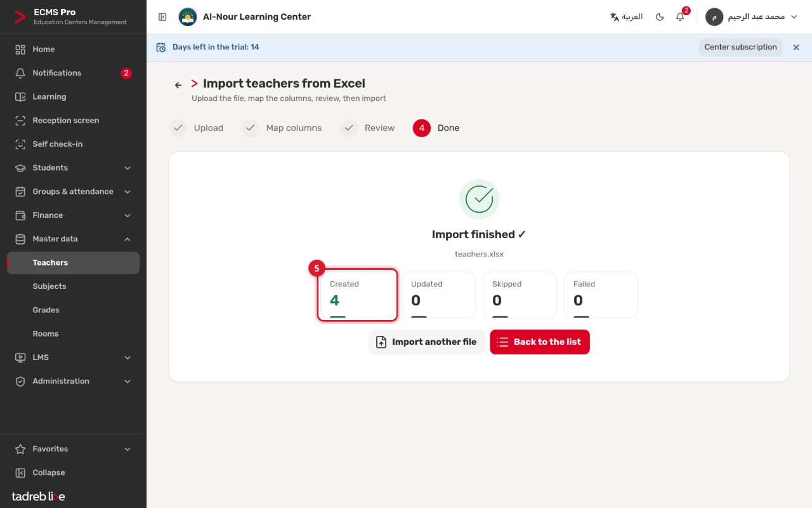Viewport: 812px width, 508px height.
Task: Expand the Students menu
Action: [74, 168]
